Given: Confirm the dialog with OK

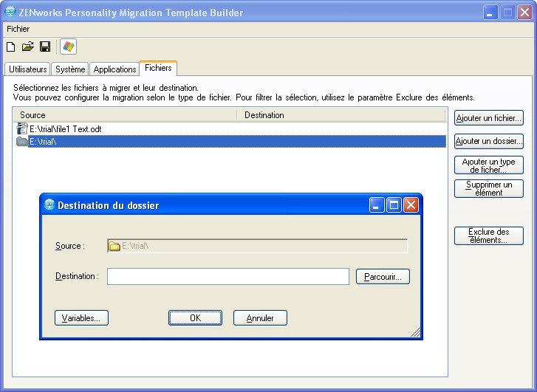Looking at the screenshot, I should coord(195,318).
